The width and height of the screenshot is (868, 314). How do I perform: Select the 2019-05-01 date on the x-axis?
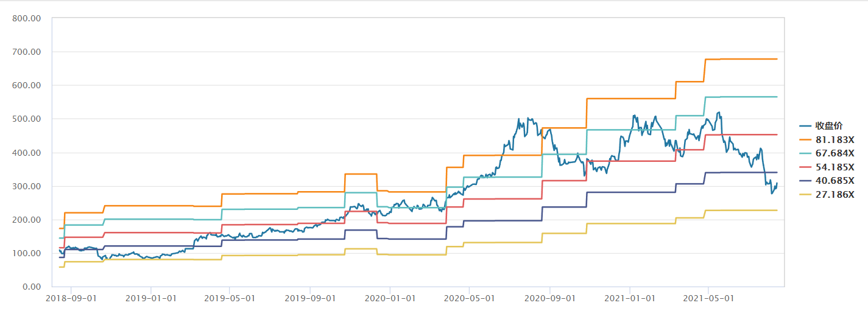point(230,299)
